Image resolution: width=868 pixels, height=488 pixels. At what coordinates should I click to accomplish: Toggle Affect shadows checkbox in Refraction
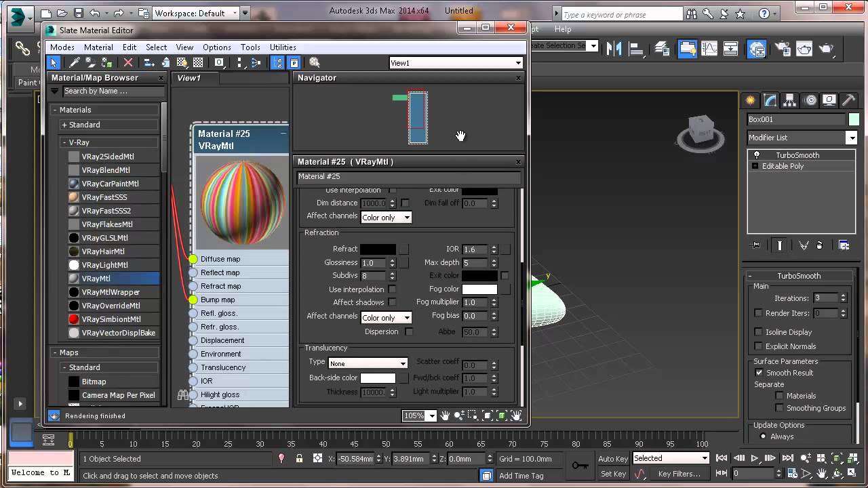(392, 302)
